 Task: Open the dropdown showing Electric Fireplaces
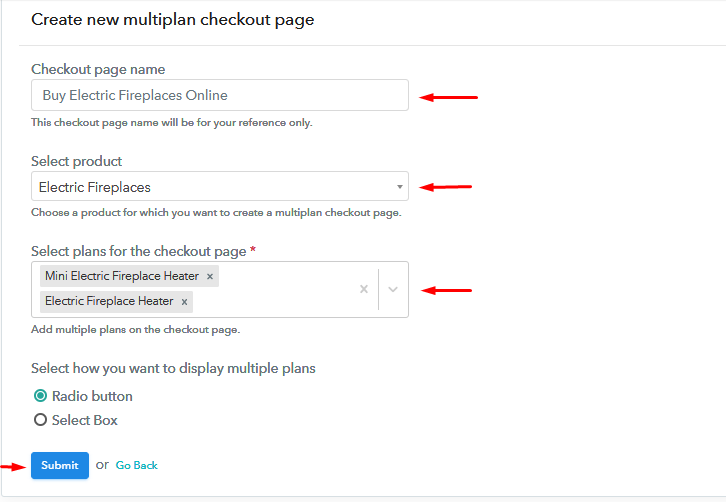point(220,186)
